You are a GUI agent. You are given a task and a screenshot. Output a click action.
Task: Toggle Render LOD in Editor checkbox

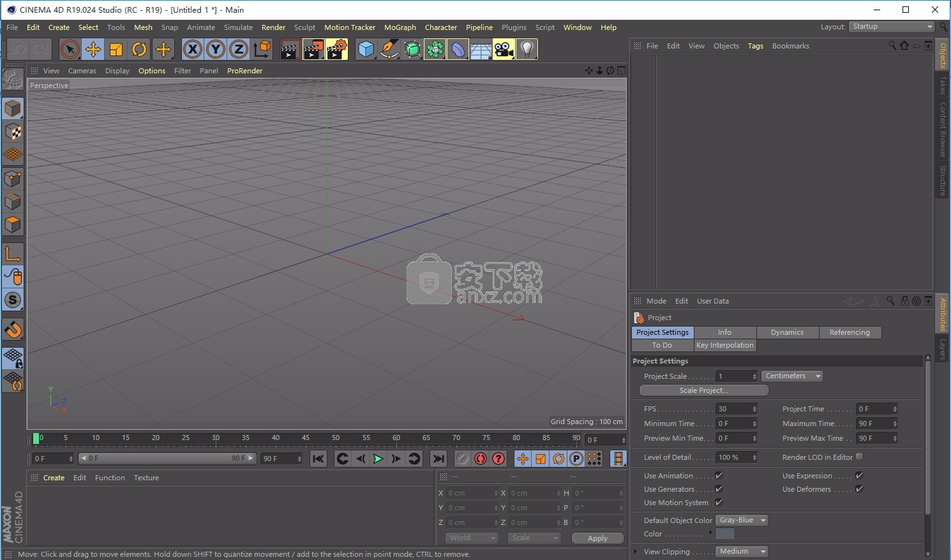859,457
